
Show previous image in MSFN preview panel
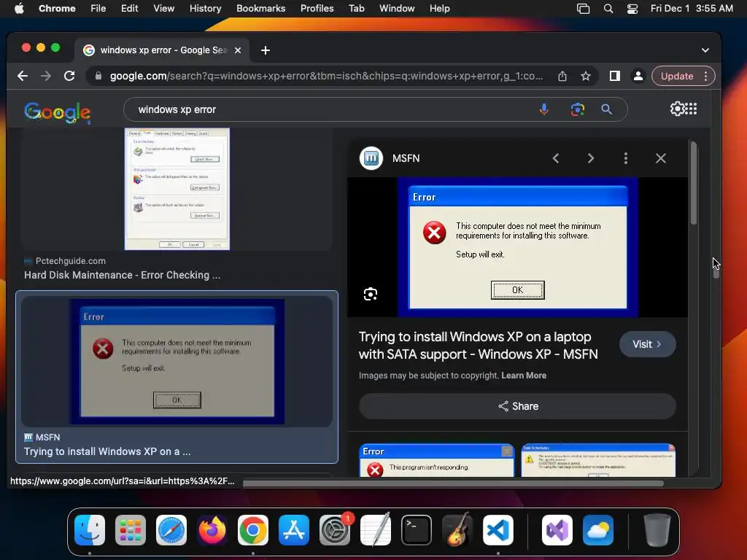coord(555,158)
